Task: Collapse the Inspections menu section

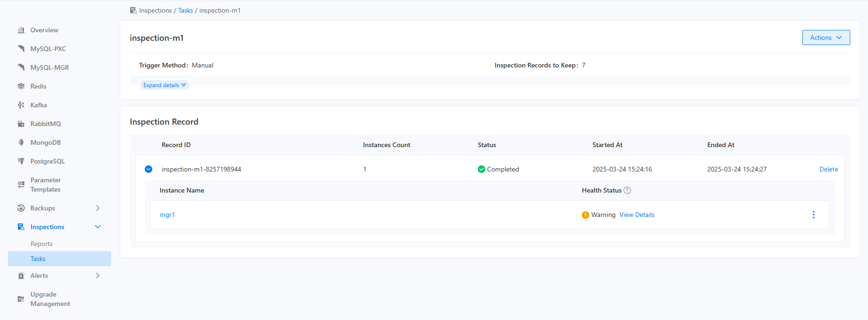Action: coord(97,227)
